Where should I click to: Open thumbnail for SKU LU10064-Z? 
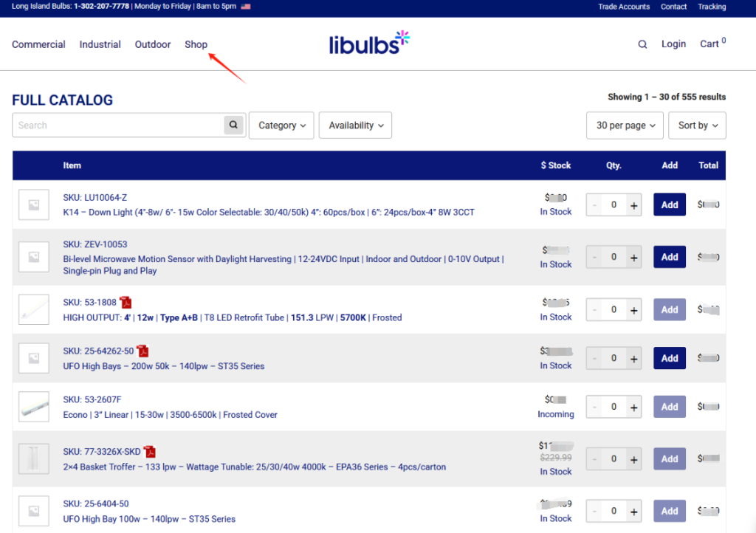34,204
